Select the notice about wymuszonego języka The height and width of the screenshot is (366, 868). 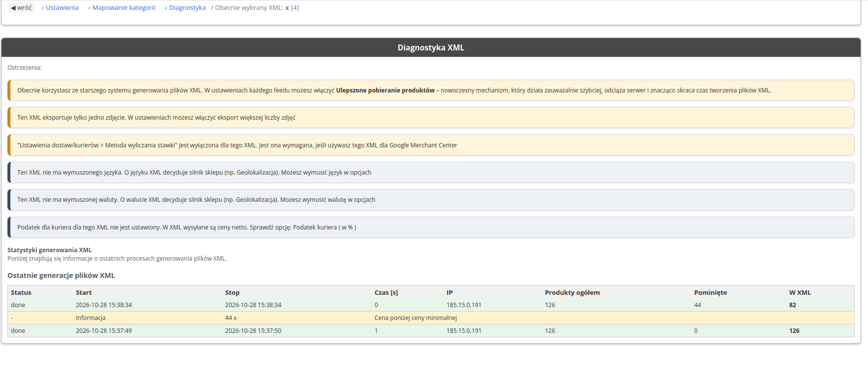click(x=431, y=173)
